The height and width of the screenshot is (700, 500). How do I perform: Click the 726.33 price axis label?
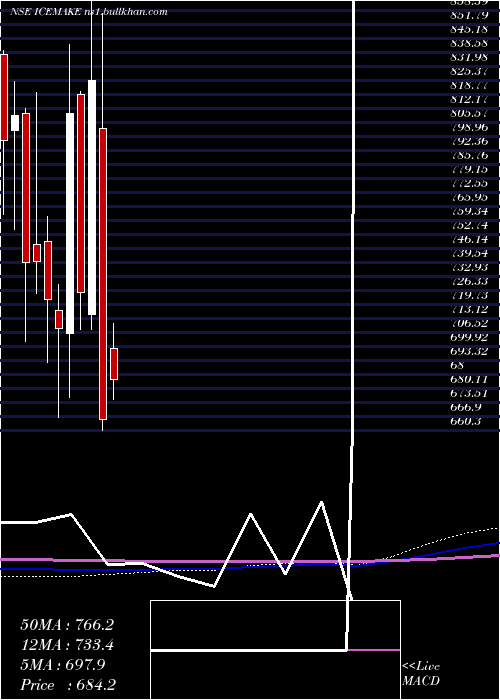pyautogui.click(x=469, y=281)
